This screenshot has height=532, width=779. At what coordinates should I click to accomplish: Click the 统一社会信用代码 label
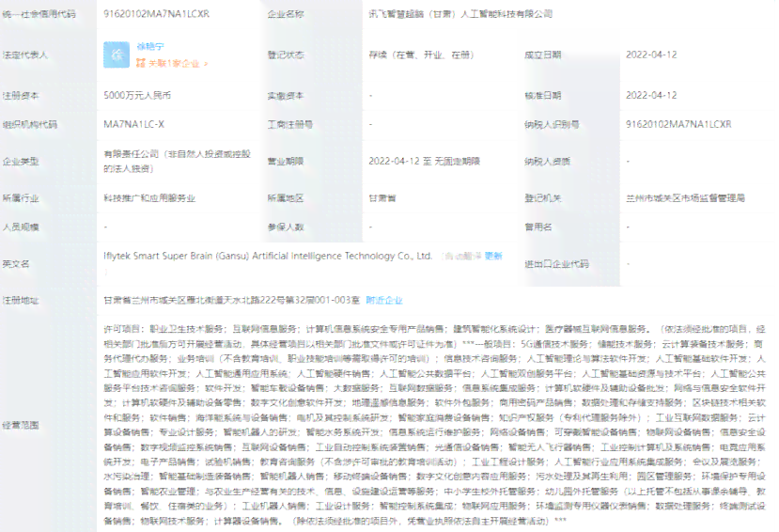point(39,14)
